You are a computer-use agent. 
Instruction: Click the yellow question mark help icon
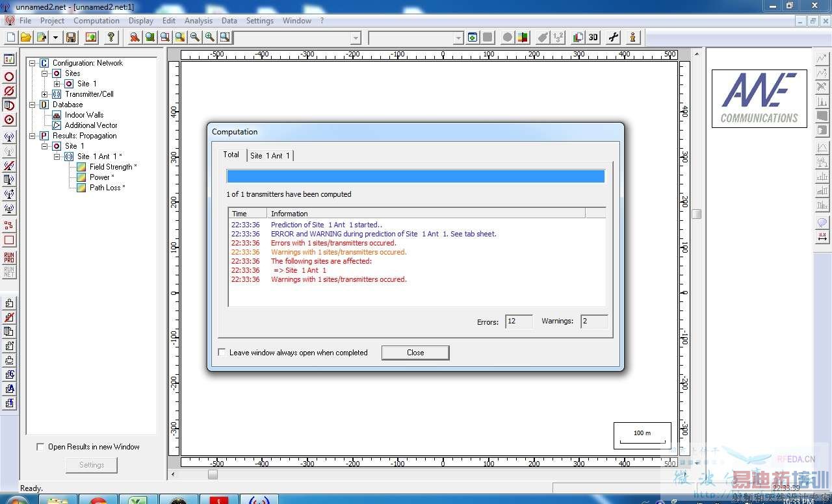[x=111, y=38]
